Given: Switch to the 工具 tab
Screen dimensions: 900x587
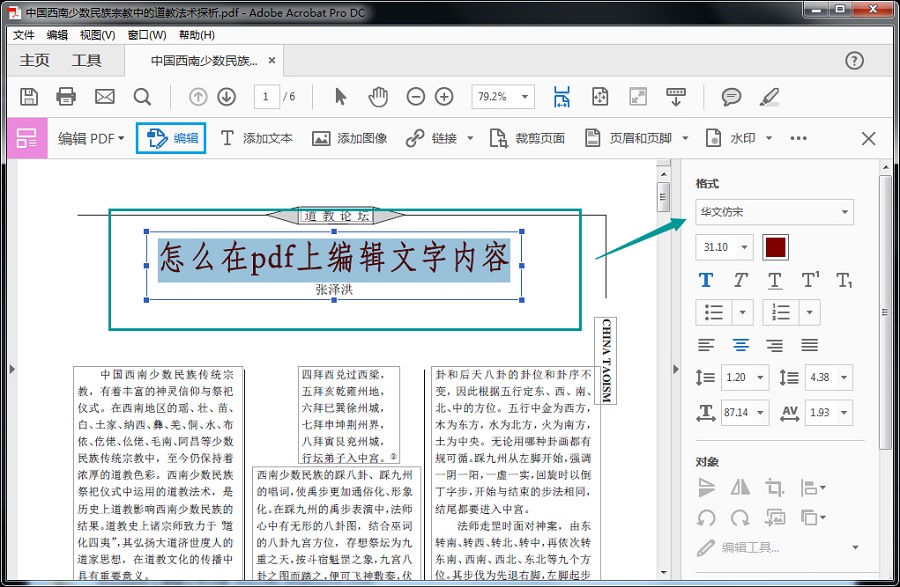Looking at the screenshot, I should coord(86,60).
